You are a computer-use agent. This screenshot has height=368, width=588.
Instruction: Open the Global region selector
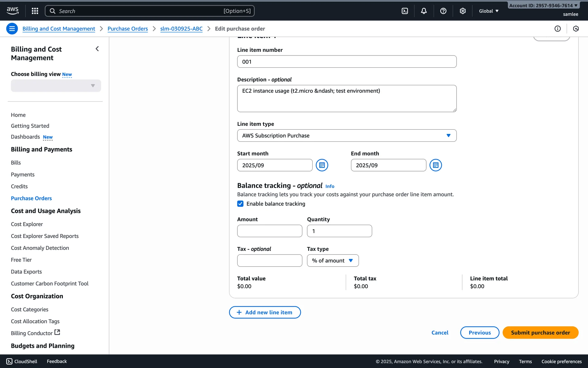pyautogui.click(x=488, y=11)
